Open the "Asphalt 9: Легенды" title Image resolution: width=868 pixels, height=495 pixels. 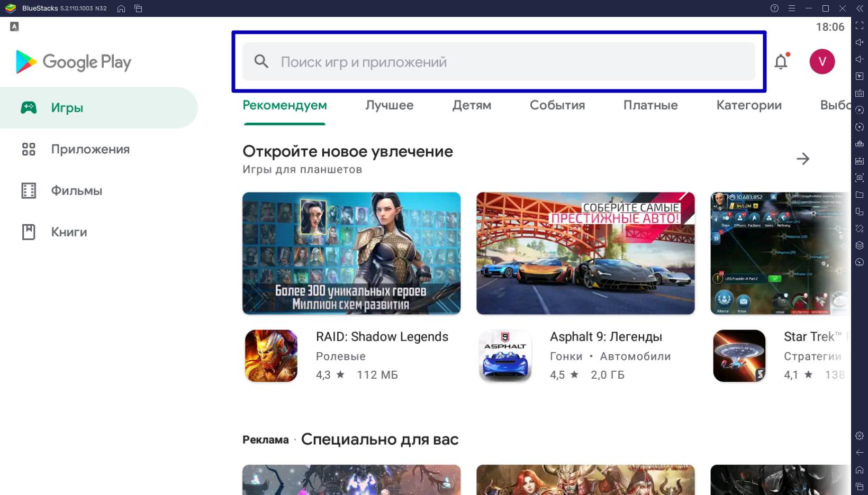click(x=606, y=337)
